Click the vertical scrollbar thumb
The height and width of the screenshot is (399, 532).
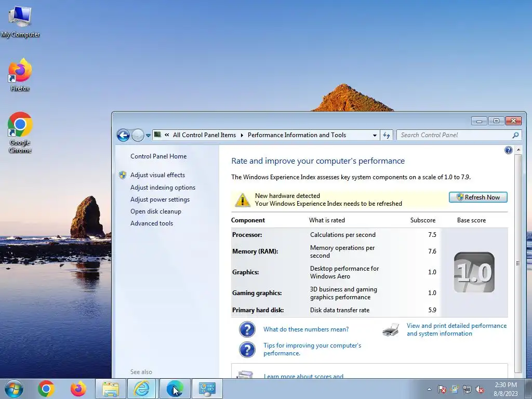[518, 263]
